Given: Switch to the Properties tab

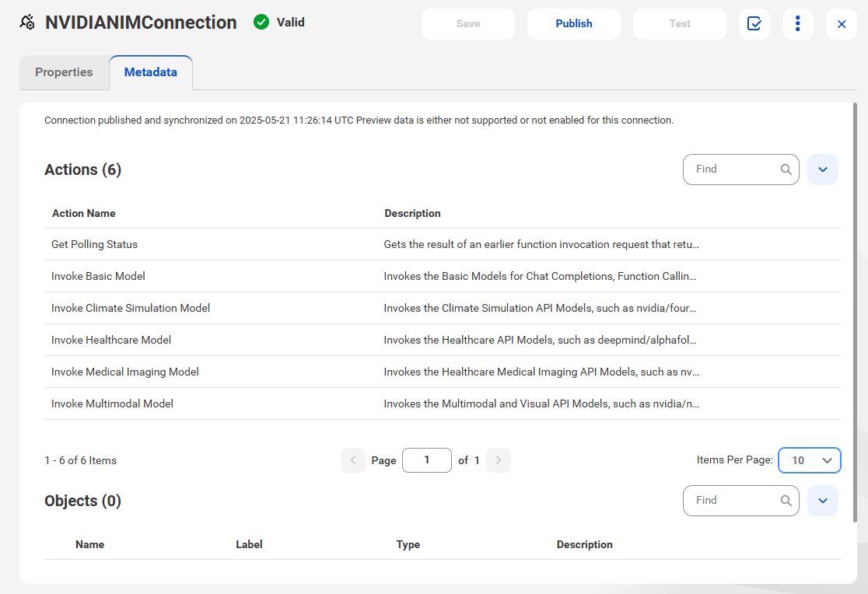Looking at the screenshot, I should coord(65,72).
